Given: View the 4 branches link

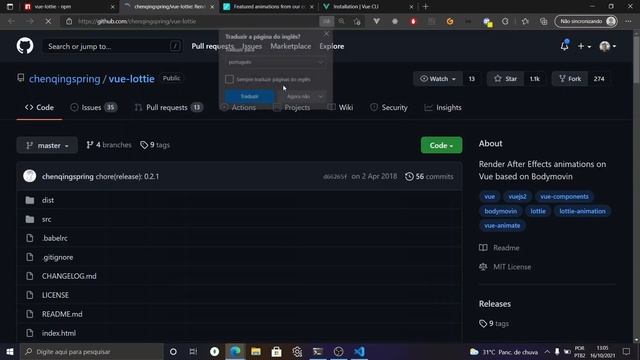Looking at the screenshot, I should point(109,145).
